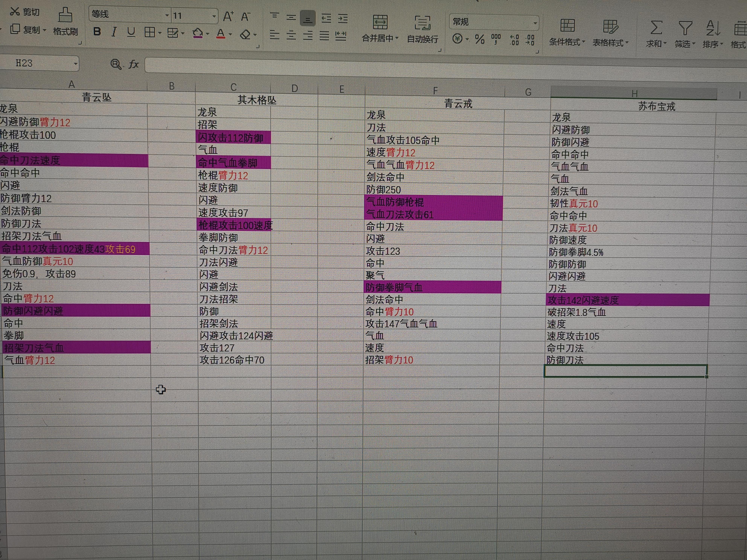Toggle underline formatting
Screen dimensions: 747x560
[x=131, y=32]
